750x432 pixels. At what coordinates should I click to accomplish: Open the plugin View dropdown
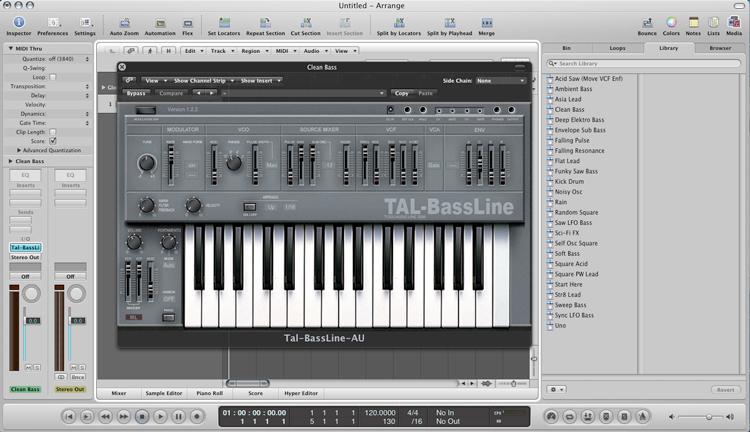pos(155,80)
